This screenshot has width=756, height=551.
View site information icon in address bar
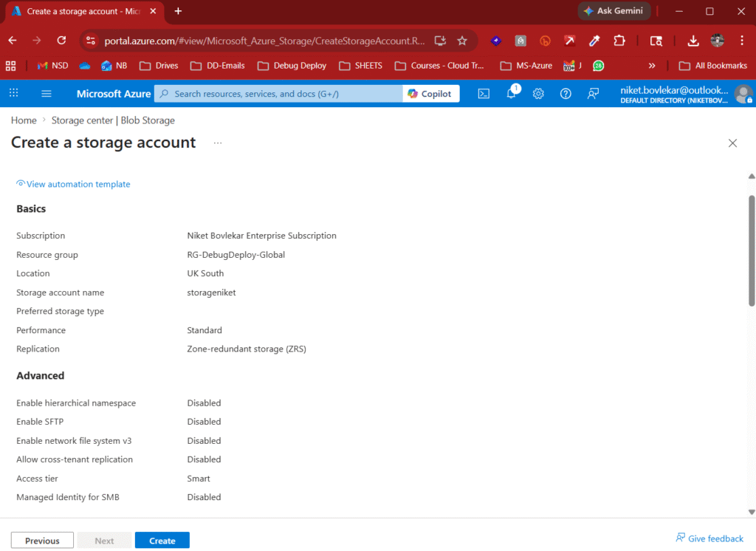coord(91,41)
